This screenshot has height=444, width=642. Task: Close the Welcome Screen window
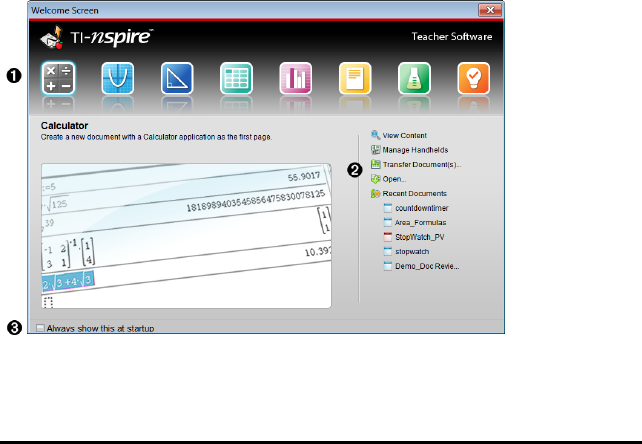tap(490, 10)
